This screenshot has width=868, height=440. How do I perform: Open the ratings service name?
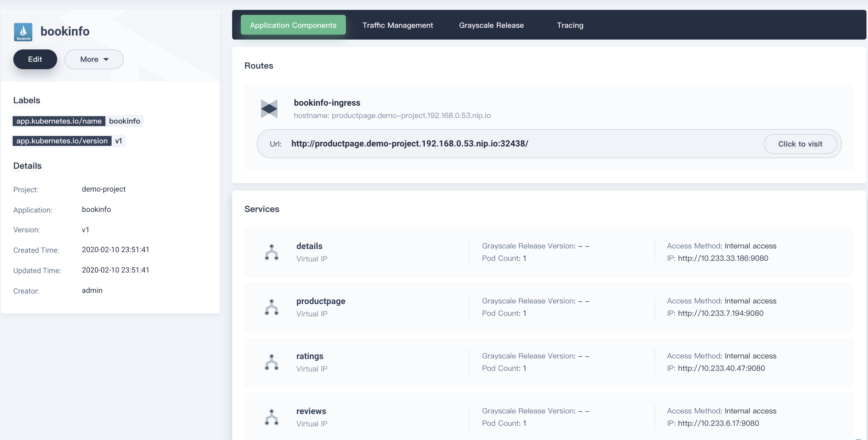pos(309,356)
